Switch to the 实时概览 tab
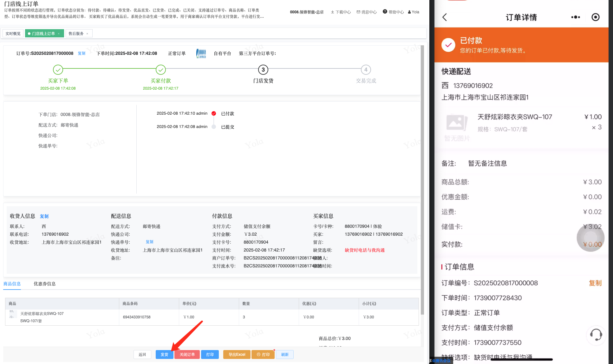 (13, 34)
